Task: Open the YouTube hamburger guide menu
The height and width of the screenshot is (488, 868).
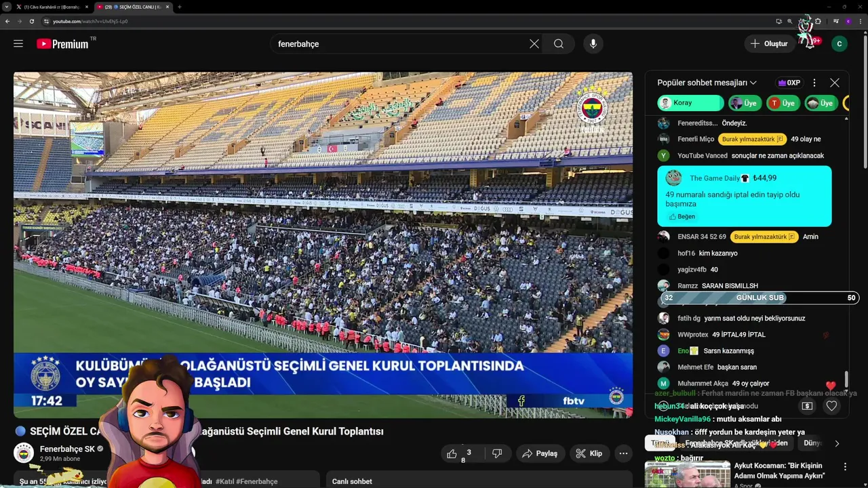Action: 18,43
